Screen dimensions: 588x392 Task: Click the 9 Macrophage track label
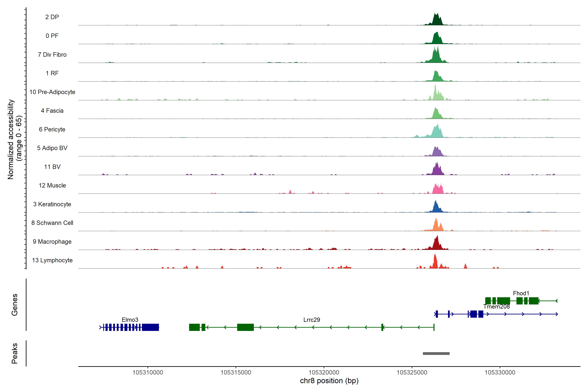[52, 242]
